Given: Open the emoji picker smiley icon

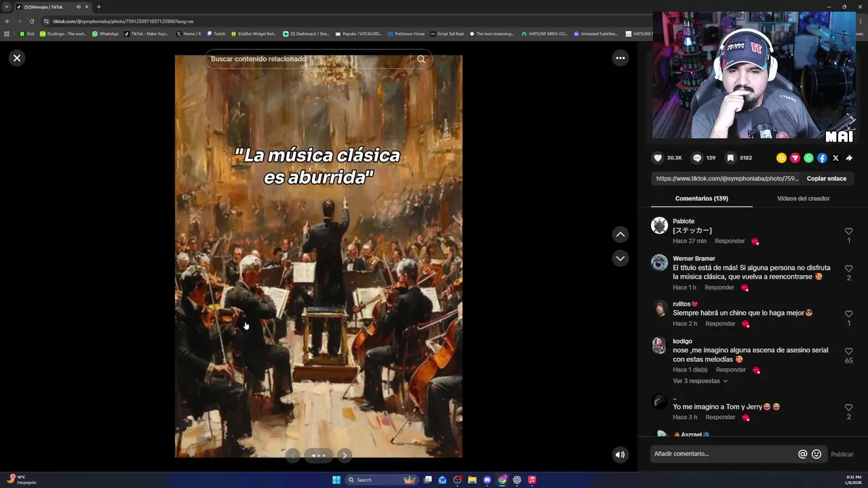Looking at the screenshot, I should (816, 454).
